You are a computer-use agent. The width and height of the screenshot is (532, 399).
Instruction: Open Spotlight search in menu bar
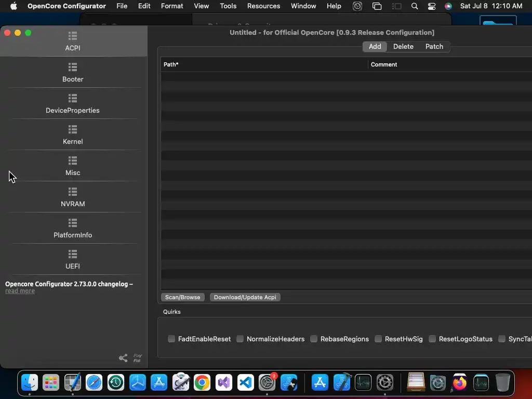(x=414, y=6)
